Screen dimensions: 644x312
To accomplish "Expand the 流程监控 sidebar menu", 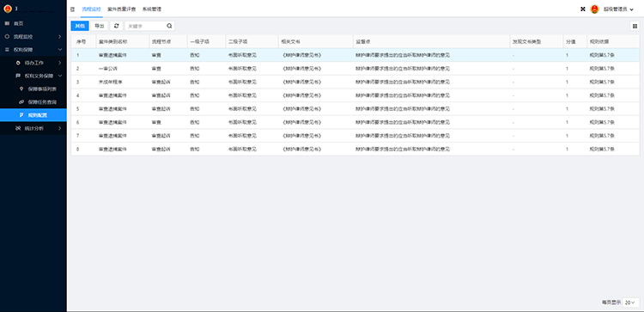I will tap(33, 37).
